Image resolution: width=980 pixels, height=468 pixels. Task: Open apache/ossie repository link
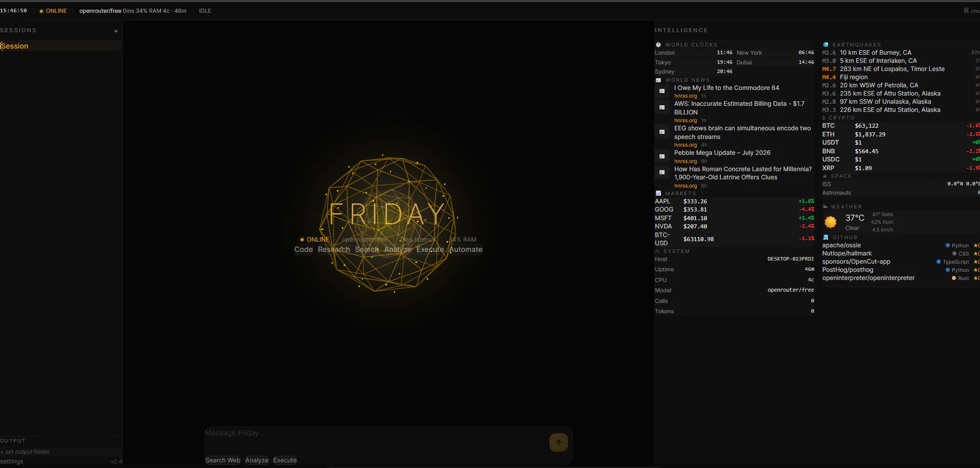click(841, 245)
